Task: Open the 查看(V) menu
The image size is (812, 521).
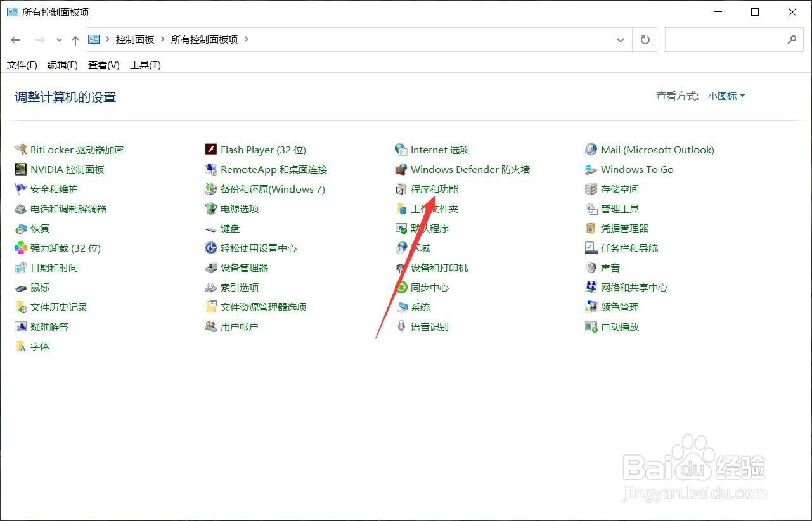Action: 104,65
